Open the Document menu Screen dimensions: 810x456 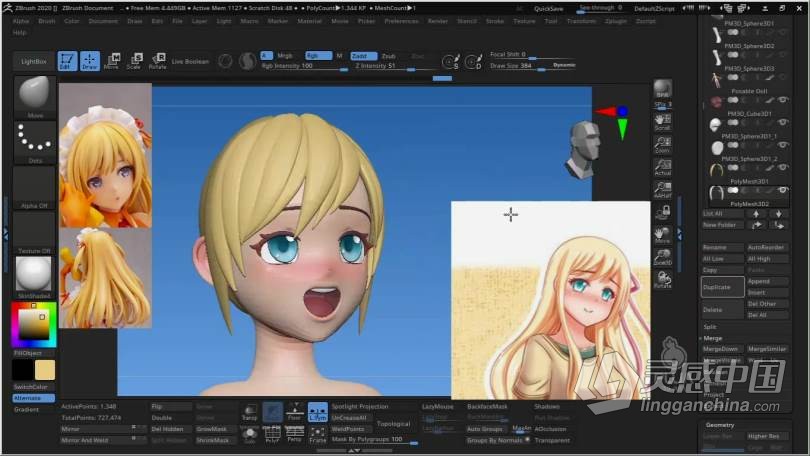tap(103, 21)
